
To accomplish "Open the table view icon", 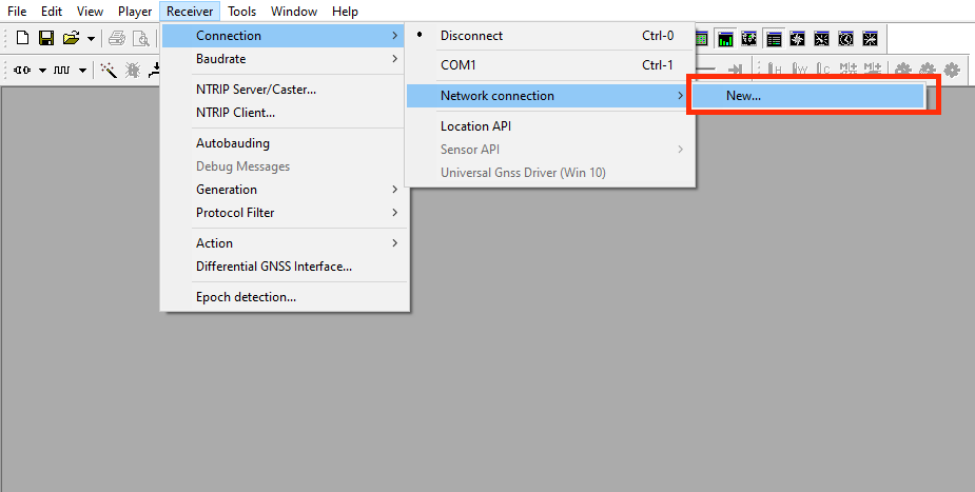I will pyautogui.click(x=774, y=39).
